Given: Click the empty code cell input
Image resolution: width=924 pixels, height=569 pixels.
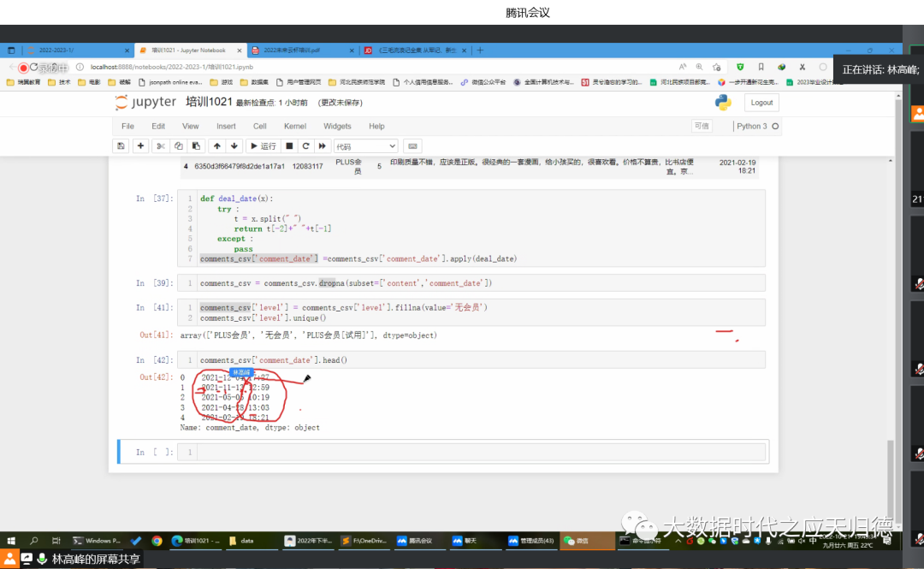Looking at the screenshot, I should coord(481,453).
